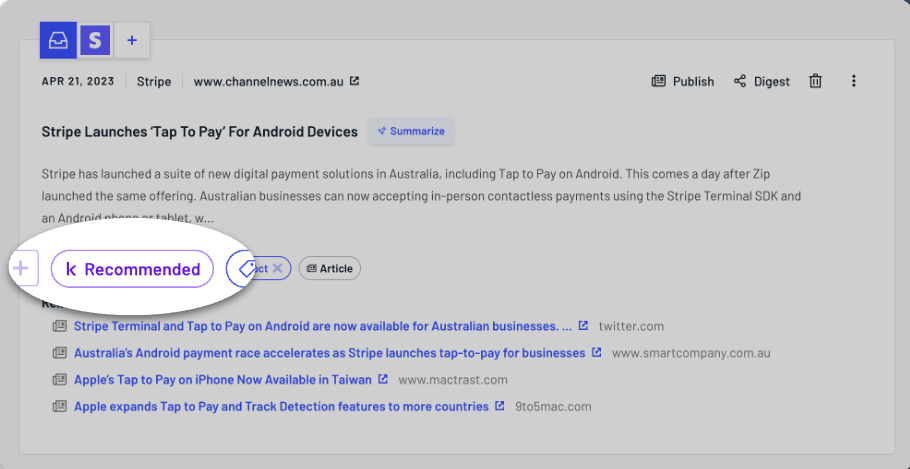Click the www.mactrast.com source text
The height and width of the screenshot is (469, 910).
click(x=453, y=380)
